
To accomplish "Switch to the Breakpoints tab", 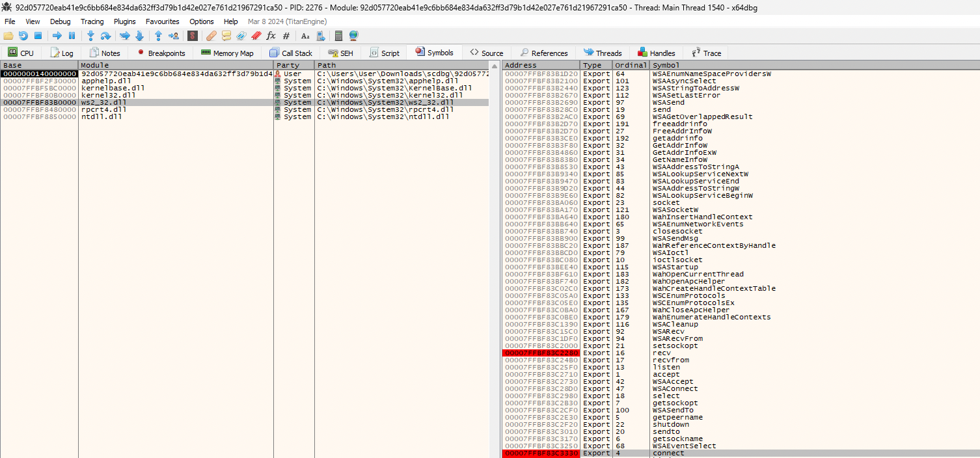I will point(161,53).
